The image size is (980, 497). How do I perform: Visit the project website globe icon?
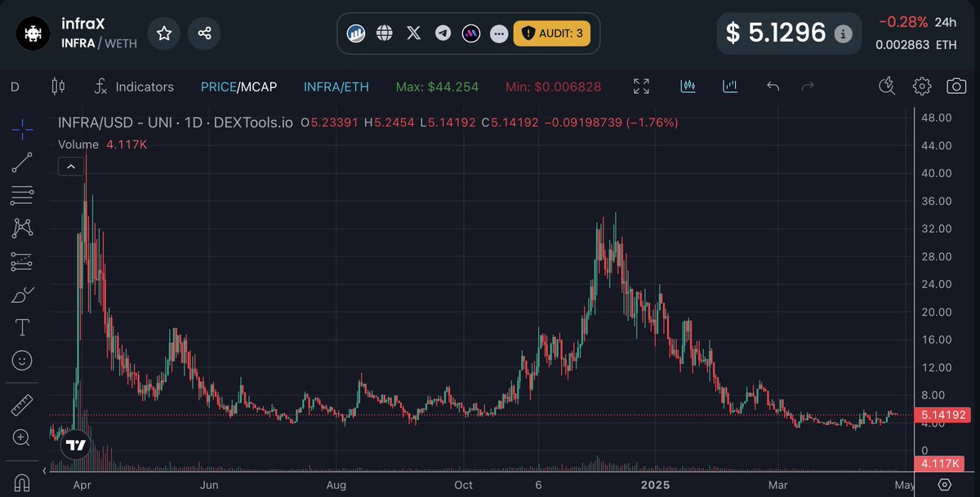[385, 33]
